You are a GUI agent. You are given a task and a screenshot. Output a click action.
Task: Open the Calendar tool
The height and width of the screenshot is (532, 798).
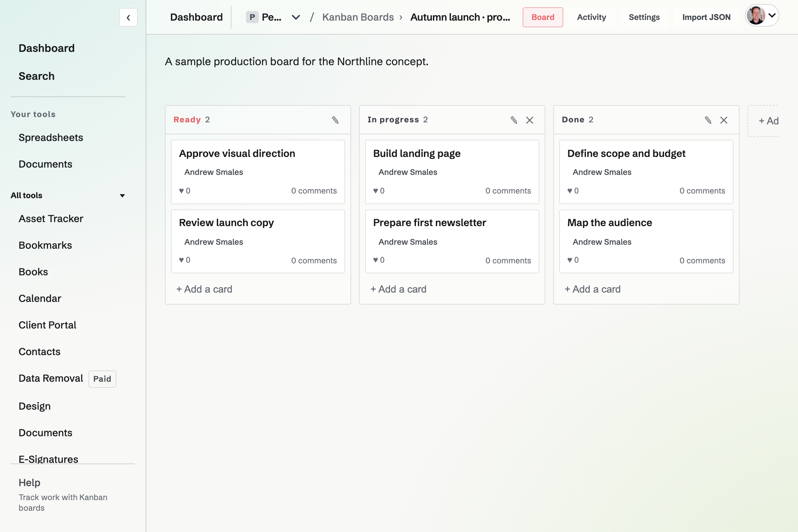[x=40, y=298]
